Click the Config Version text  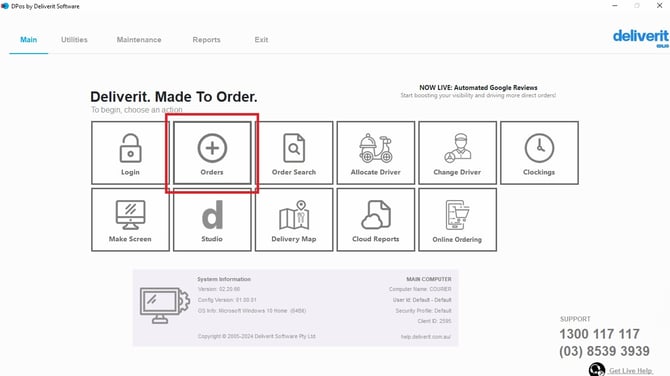point(227,300)
